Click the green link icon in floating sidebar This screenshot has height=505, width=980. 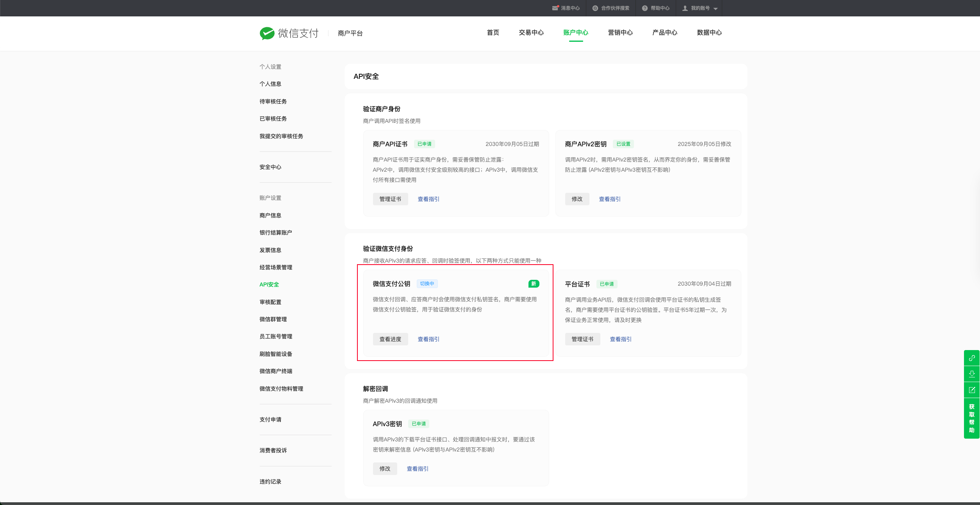tap(972, 358)
